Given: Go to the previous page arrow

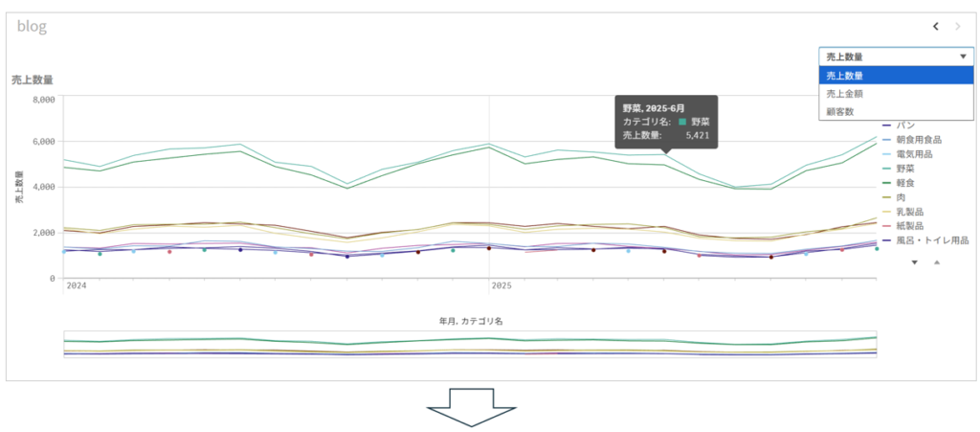Looking at the screenshot, I should coord(936,27).
